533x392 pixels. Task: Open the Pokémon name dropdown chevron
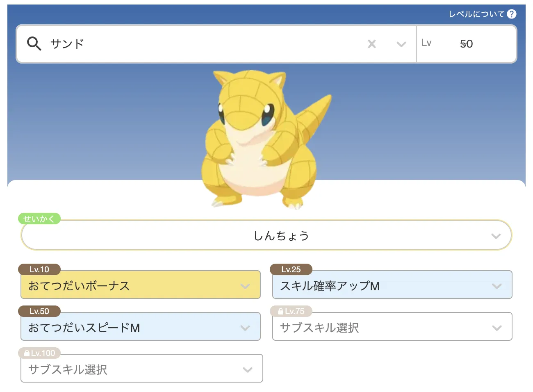401,44
